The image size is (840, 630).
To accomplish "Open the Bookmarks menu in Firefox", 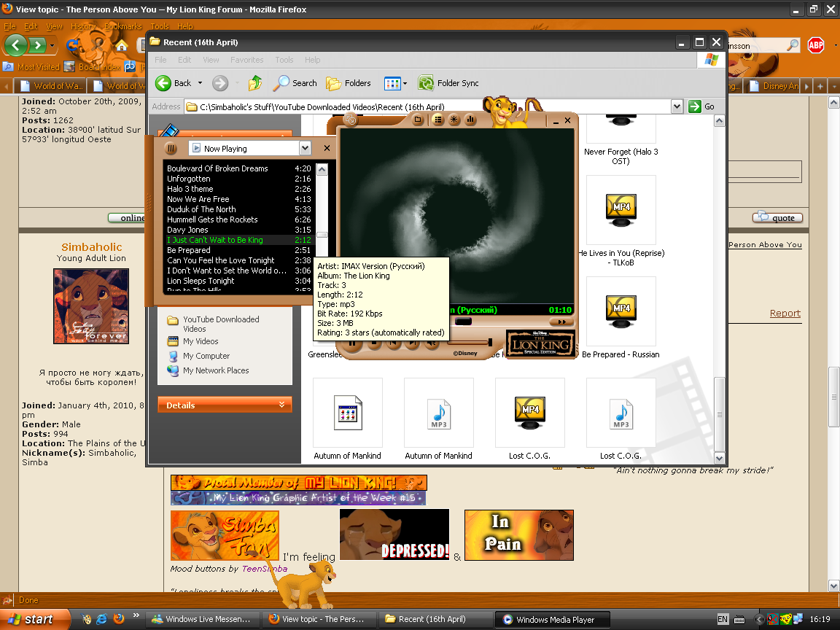I will (122, 26).
